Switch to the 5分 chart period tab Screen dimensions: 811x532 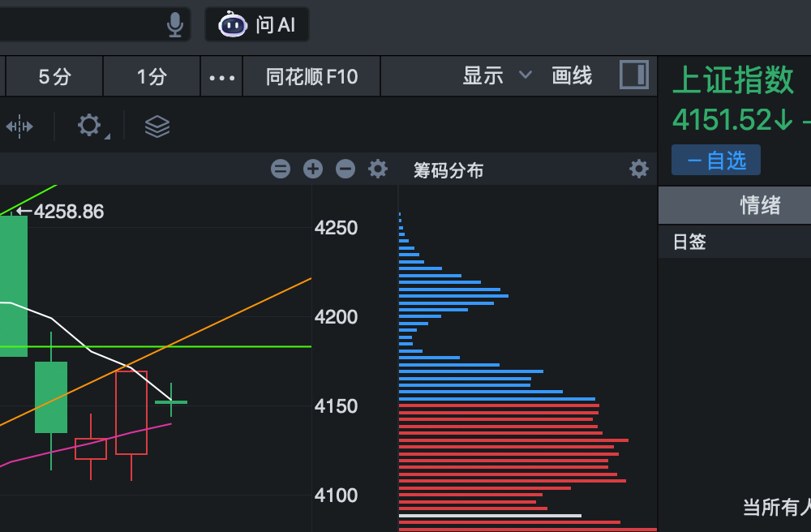click(x=54, y=76)
